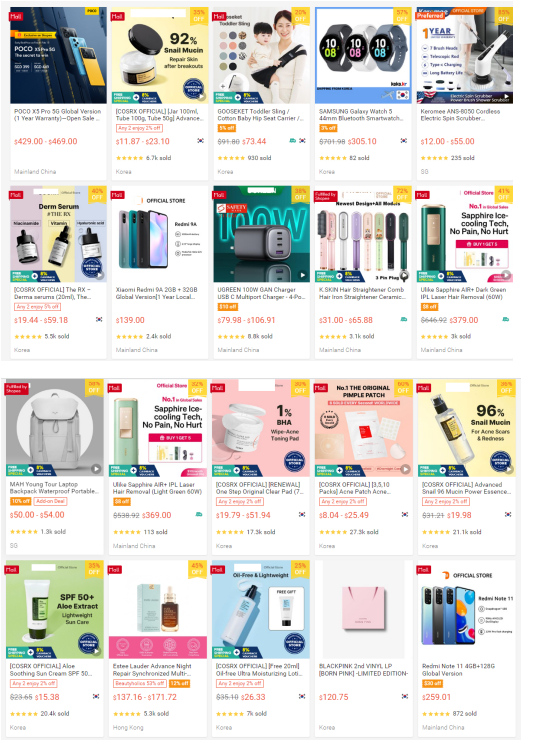Click the Korea flag icon beside BLACKPINK vinyl price
The height and width of the screenshot is (752, 534).
coord(404,696)
